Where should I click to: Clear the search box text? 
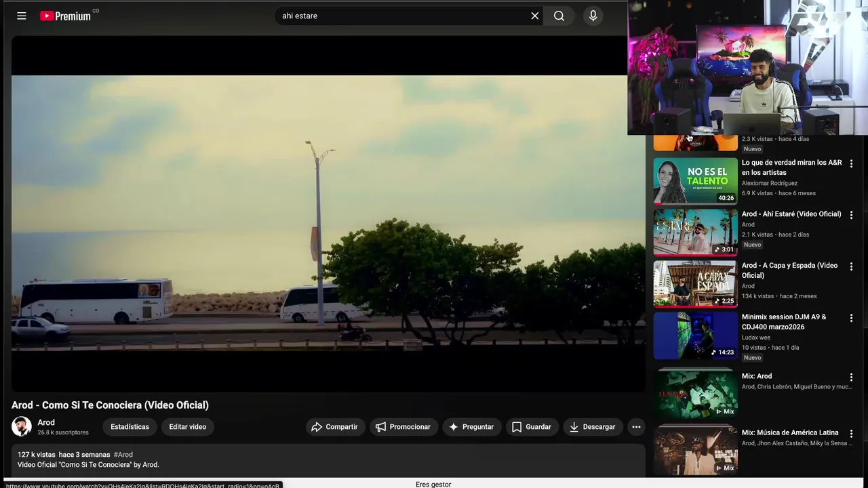click(535, 16)
